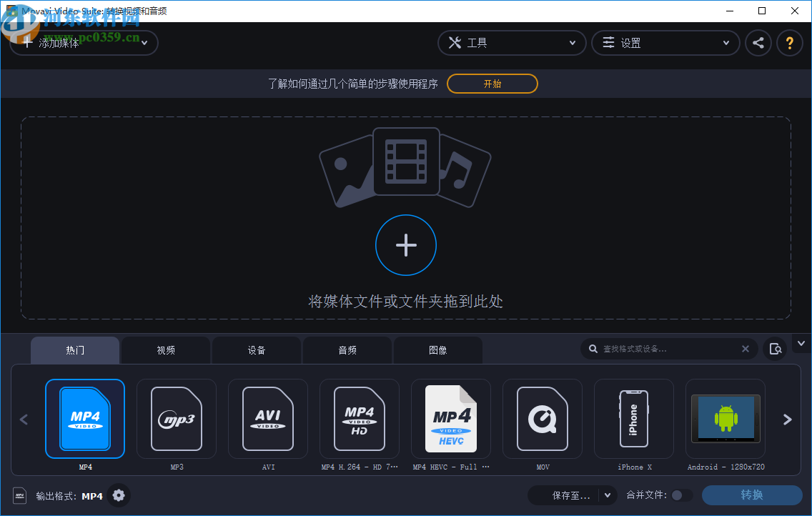Select the MP4 HEVC format
The image size is (812, 516).
click(x=451, y=419)
